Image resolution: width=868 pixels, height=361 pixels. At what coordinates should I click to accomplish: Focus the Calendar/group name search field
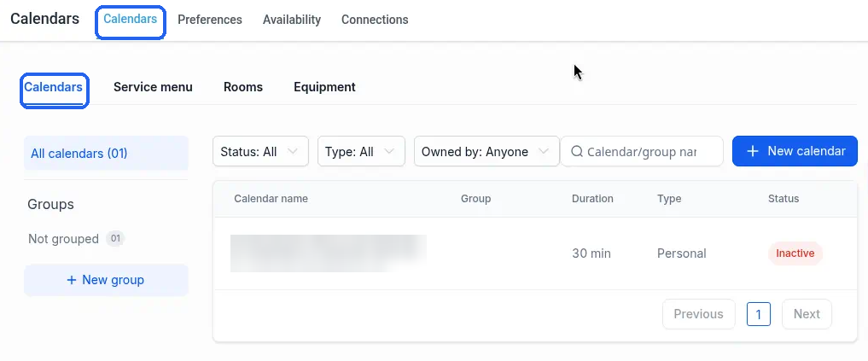tap(642, 152)
